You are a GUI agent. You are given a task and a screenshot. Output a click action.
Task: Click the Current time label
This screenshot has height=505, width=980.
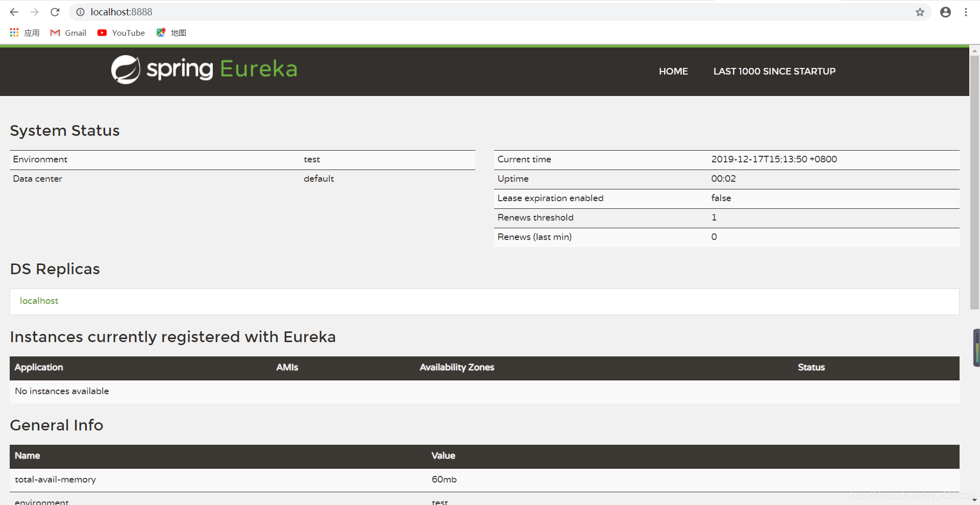point(524,159)
